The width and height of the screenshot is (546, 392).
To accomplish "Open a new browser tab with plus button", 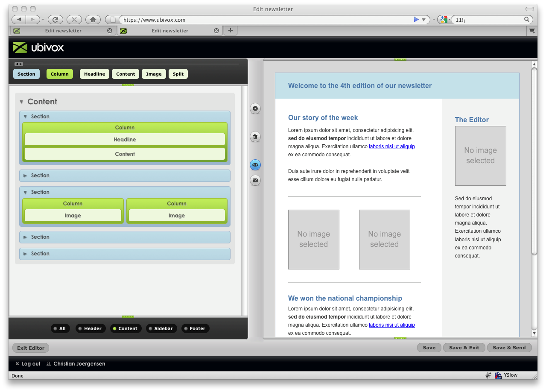I will pyautogui.click(x=231, y=30).
